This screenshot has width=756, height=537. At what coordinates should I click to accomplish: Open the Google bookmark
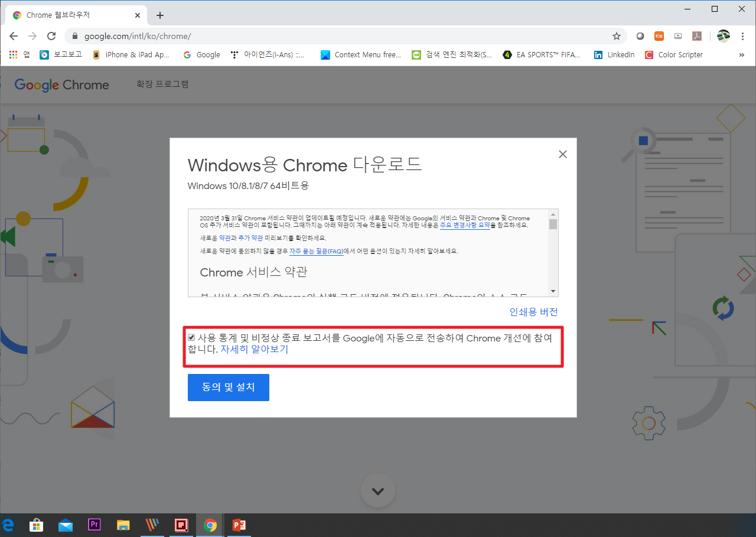(x=201, y=54)
